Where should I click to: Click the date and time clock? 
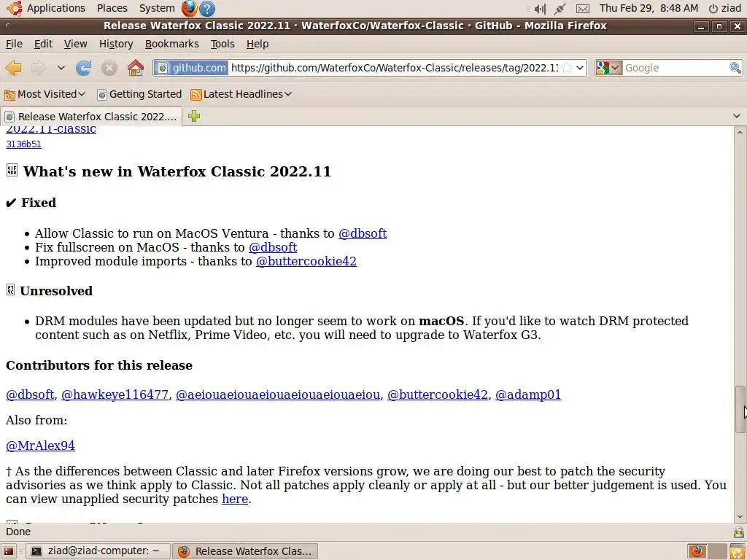click(649, 8)
